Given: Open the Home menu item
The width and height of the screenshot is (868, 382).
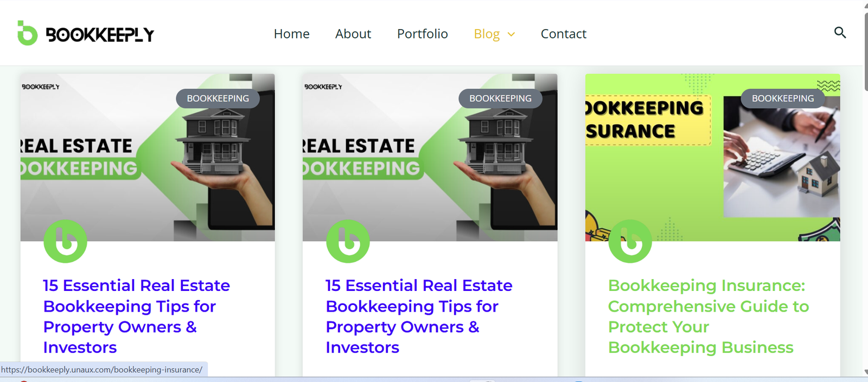Looking at the screenshot, I should [291, 34].
